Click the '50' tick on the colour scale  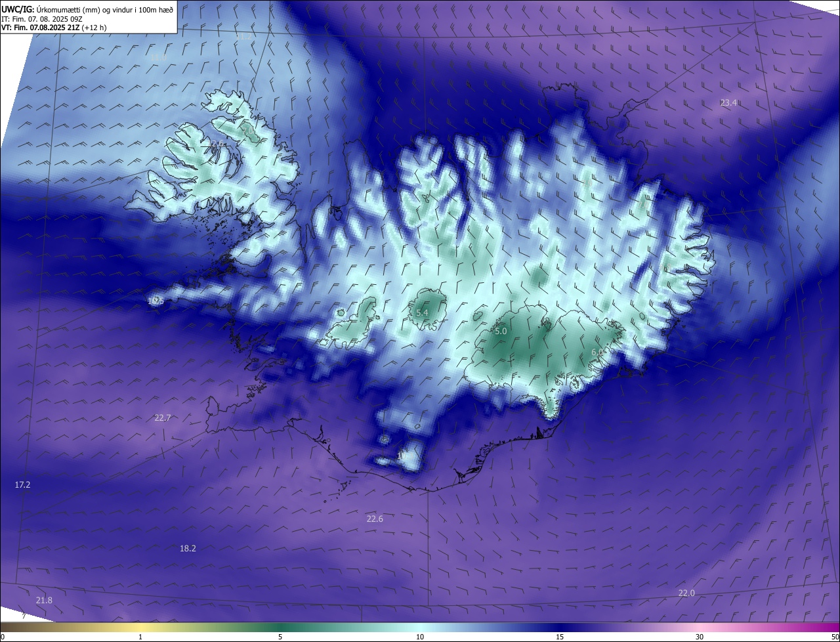coord(835,637)
